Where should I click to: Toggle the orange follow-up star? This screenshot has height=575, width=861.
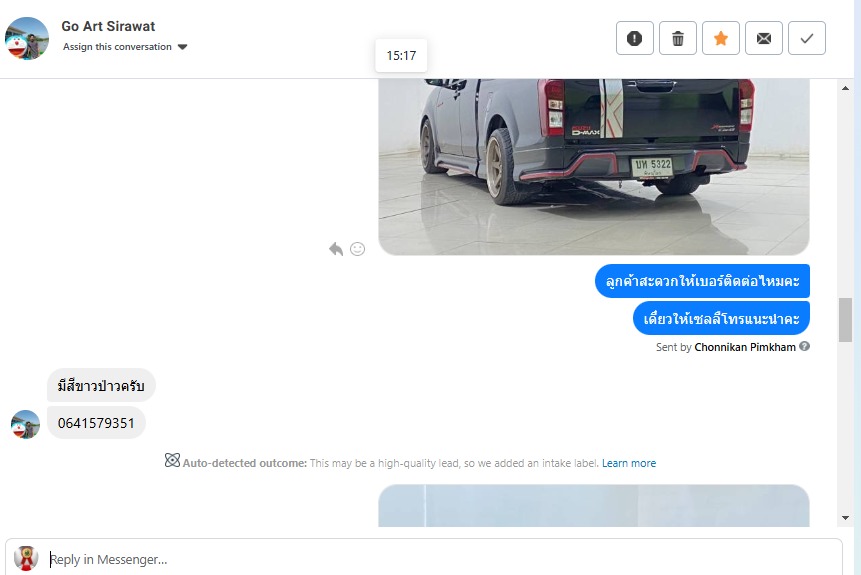click(720, 38)
